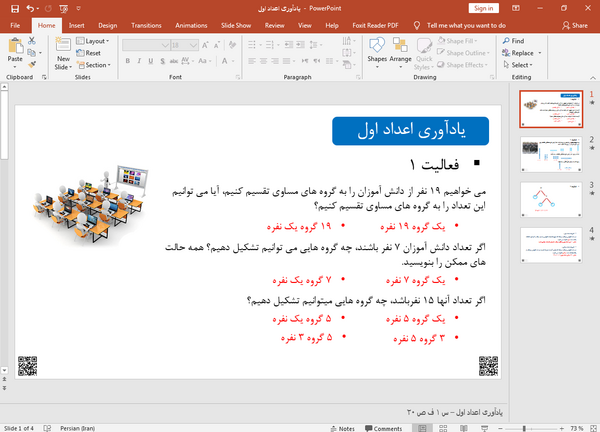The width and height of the screenshot is (600, 432).
Task: Open the font name combo box
Action: [146, 45]
